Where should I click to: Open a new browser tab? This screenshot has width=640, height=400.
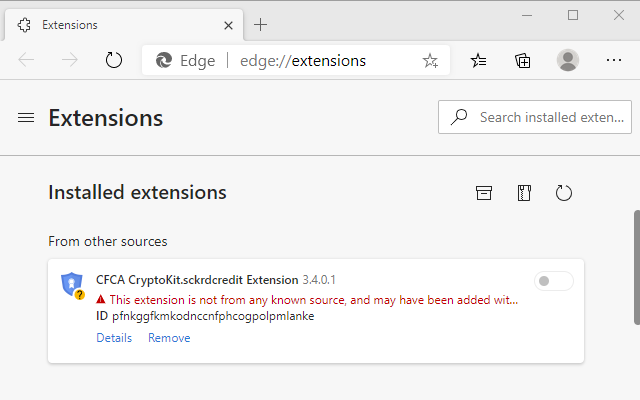coord(261,24)
